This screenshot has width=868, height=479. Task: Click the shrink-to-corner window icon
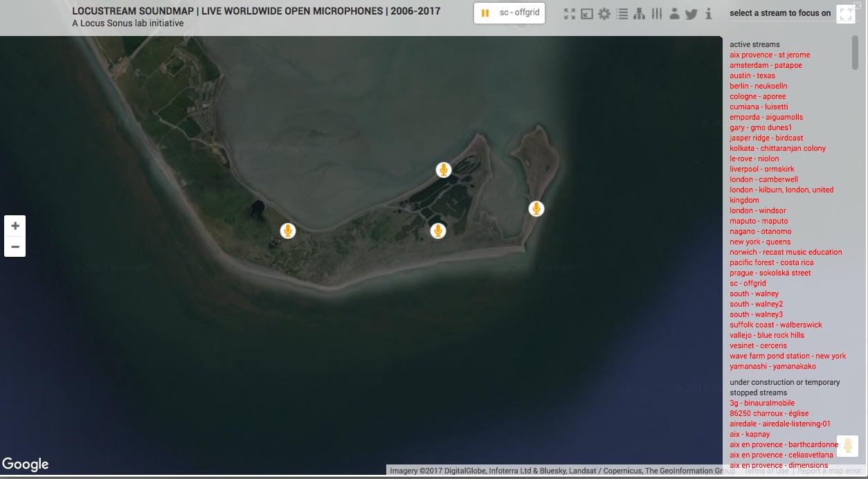pyautogui.click(x=587, y=14)
